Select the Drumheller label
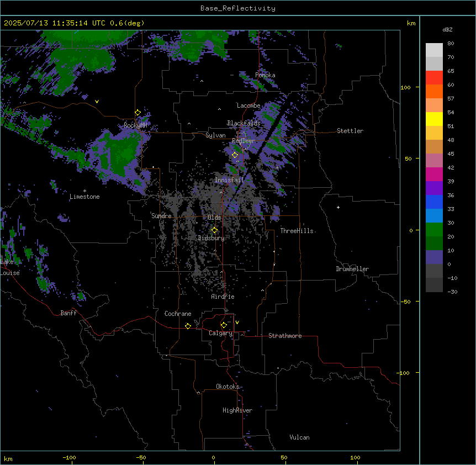 tap(352, 269)
